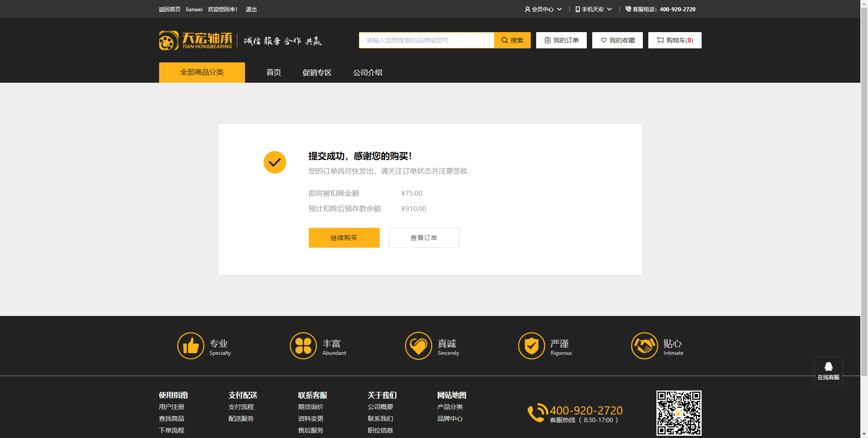This screenshot has width=868, height=438.
Task: Open the 在线客服 online chat widget
Action: click(828, 371)
